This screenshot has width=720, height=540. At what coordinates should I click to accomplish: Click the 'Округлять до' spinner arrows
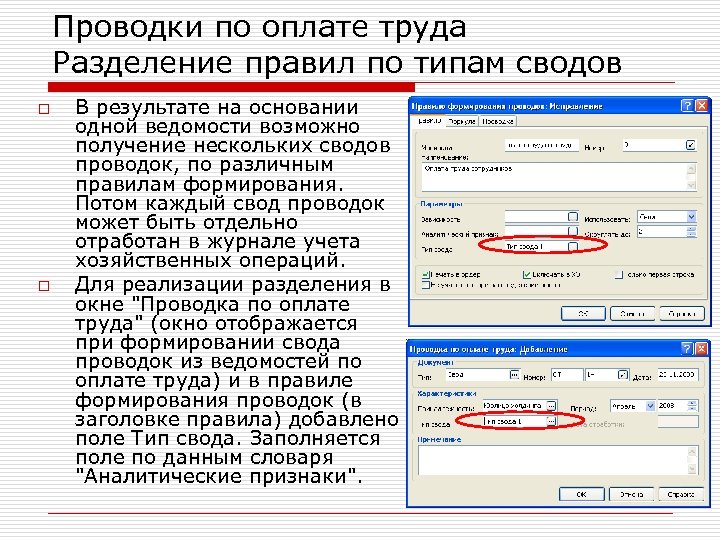click(692, 231)
